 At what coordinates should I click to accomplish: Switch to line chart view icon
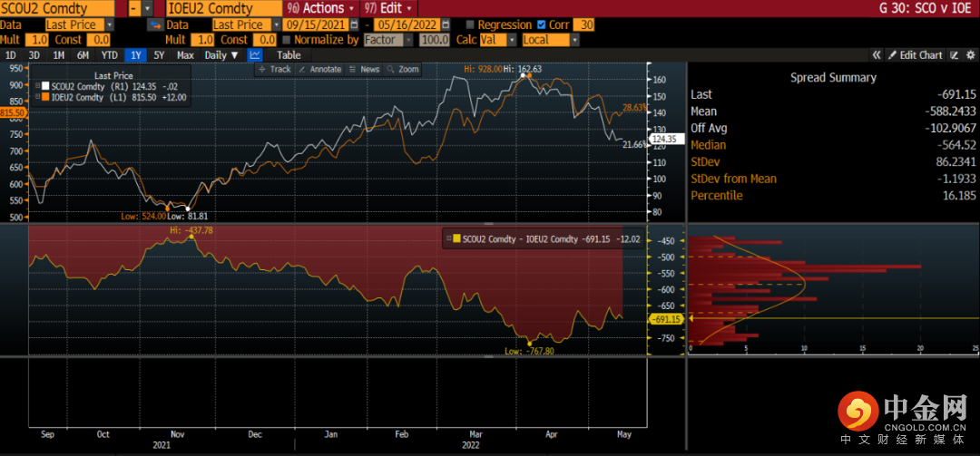click(x=255, y=55)
